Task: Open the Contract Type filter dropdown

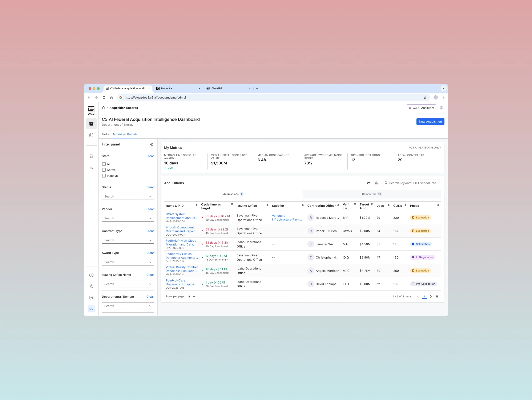Action: pyautogui.click(x=128, y=240)
